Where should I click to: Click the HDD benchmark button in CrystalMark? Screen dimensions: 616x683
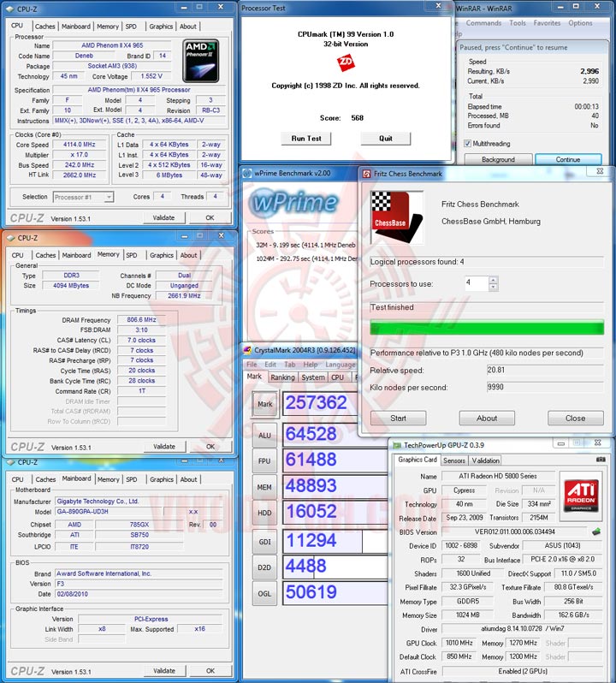pos(264,513)
